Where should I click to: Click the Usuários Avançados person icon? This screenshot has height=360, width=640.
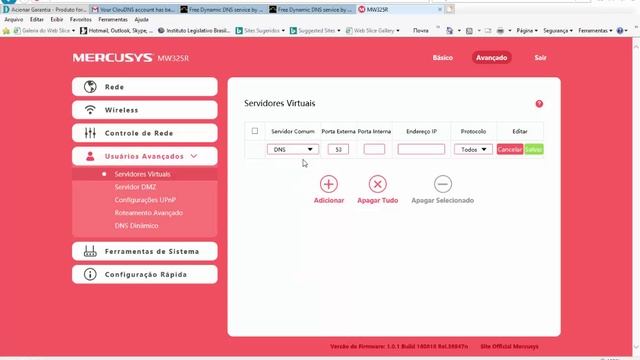(x=90, y=156)
